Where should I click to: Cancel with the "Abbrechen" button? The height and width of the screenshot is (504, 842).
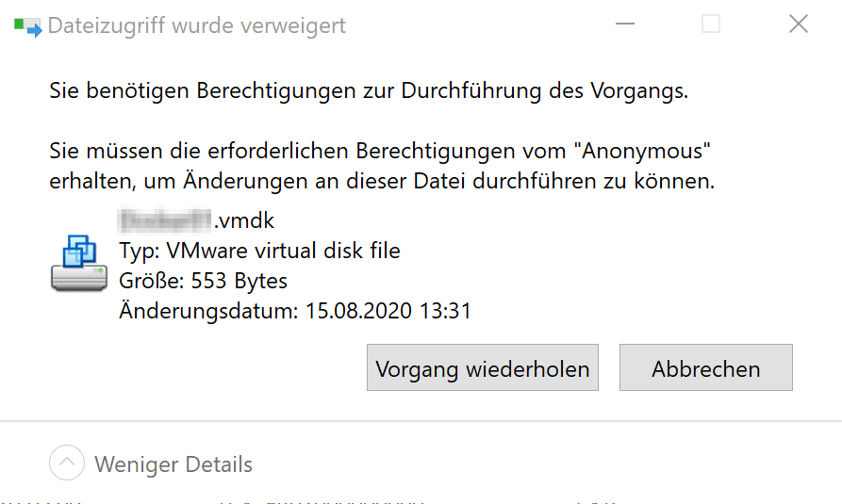pyautogui.click(x=705, y=368)
